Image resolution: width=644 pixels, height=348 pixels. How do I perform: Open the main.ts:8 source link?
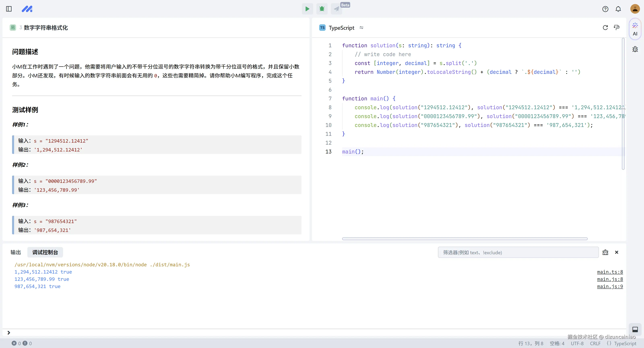click(610, 272)
